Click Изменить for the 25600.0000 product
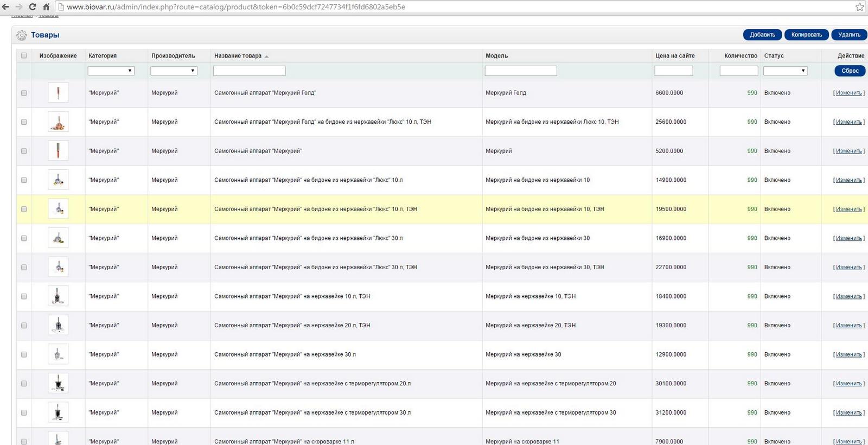868x445 pixels. tap(849, 122)
